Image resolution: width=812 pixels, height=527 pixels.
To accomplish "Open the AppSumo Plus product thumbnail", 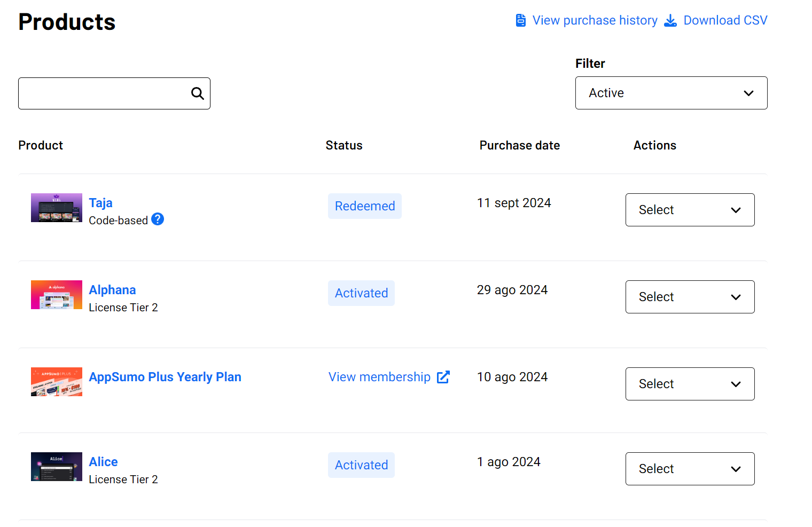I will pos(57,382).
